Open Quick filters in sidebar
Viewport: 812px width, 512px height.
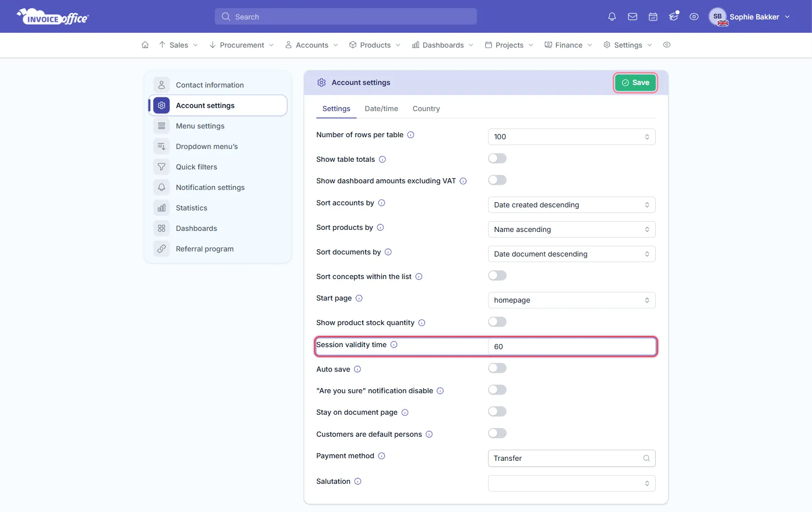point(218,167)
